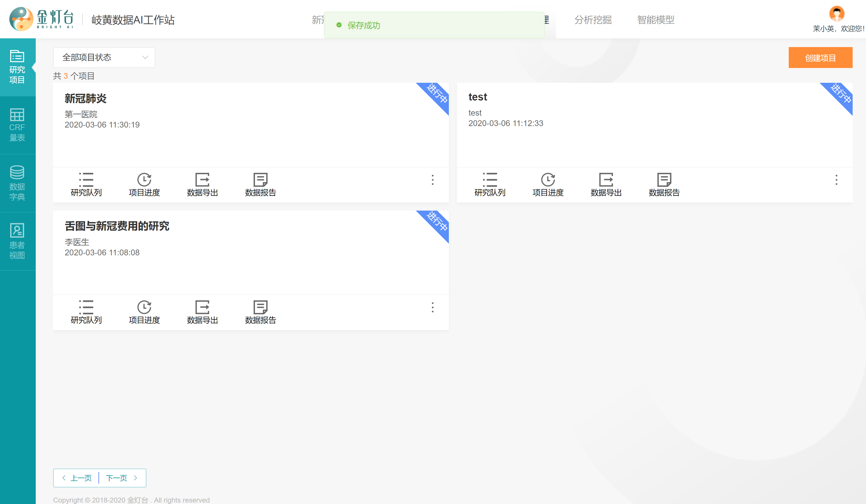Screen dimensions: 866x504
Task: Click 数据导出 icon in test project
Action: tap(606, 179)
